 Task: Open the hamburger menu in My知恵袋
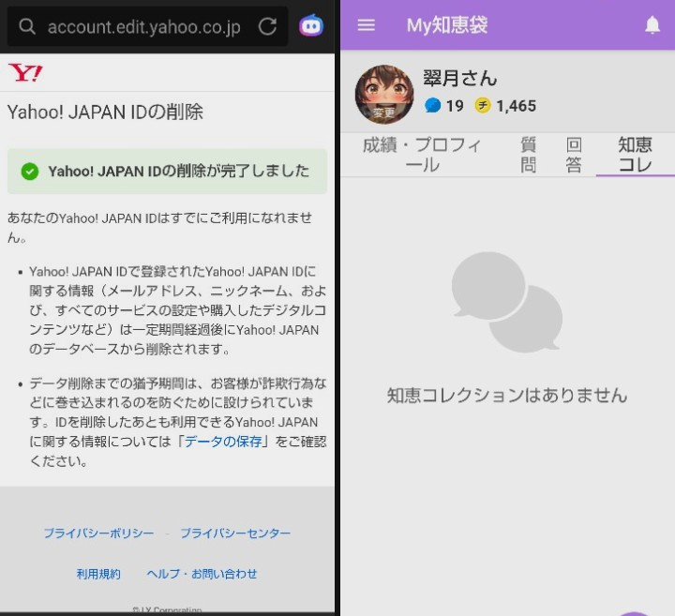(367, 25)
